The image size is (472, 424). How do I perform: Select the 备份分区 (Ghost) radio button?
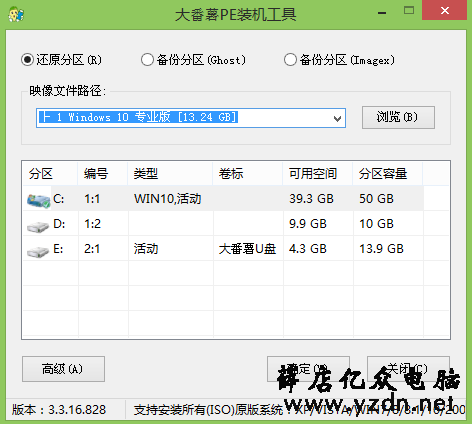coord(147,60)
